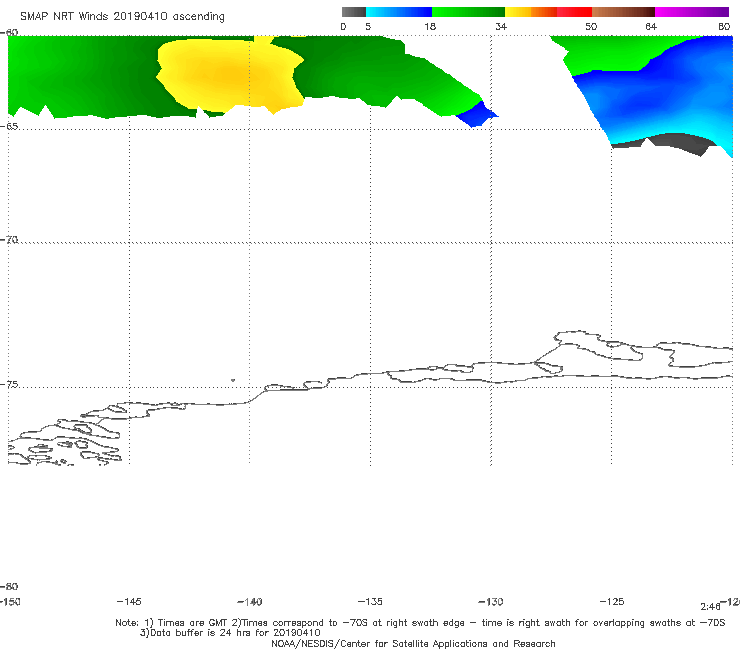Image resolution: width=740 pixels, height=650 pixels.
Task: Click the yellow high-wind region on the map
Action: click(230, 75)
